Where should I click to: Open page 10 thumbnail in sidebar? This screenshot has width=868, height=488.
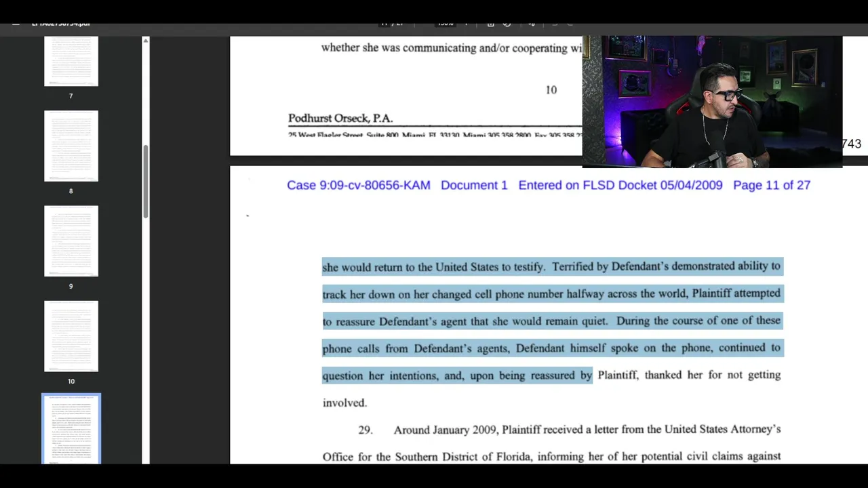(x=71, y=336)
